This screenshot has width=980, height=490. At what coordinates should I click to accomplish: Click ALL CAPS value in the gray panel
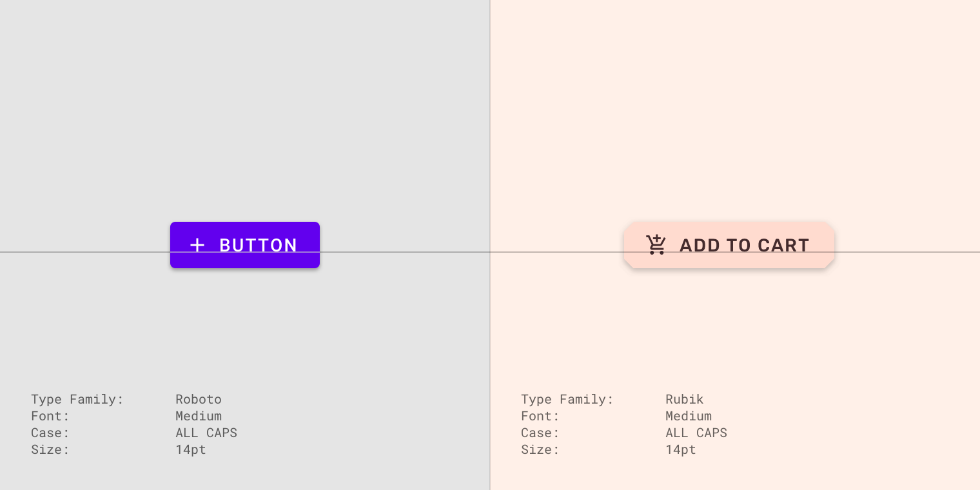[206, 433]
